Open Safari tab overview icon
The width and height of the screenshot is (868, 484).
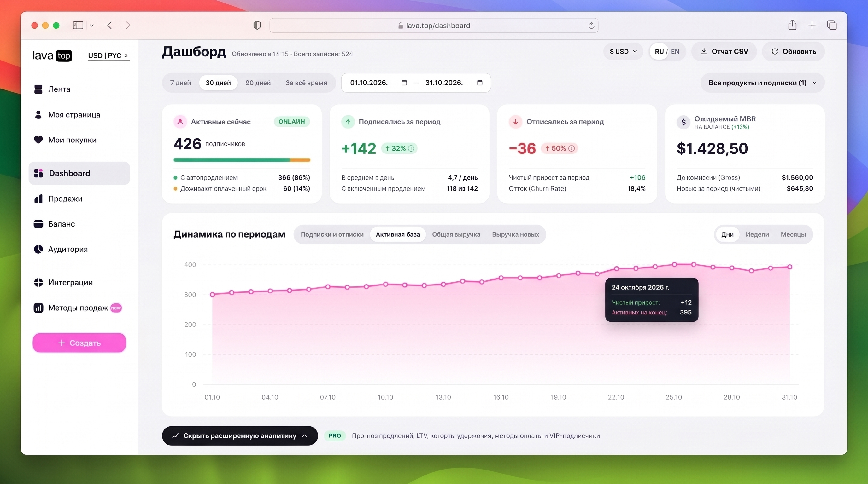[832, 25]
